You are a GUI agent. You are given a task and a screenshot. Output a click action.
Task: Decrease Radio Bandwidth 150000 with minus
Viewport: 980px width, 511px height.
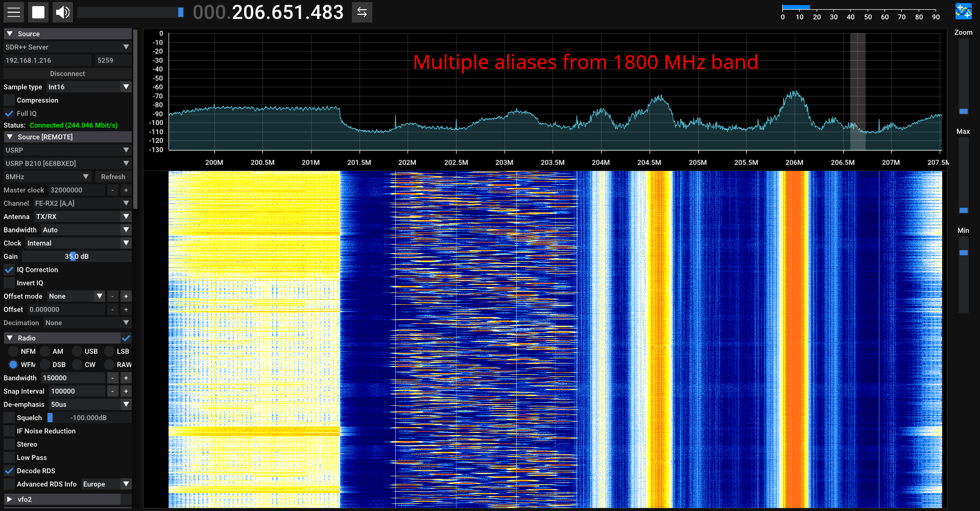coord(112,378)
